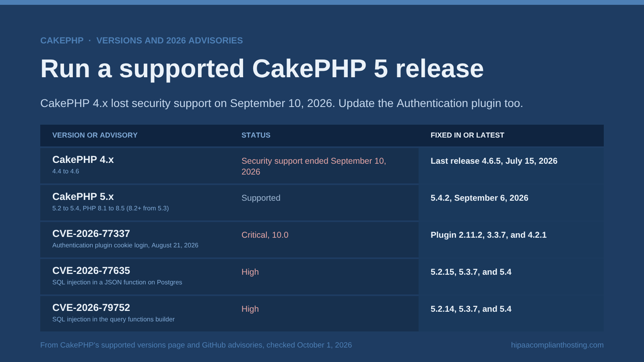This screenshot has height=362, width=644.
Task: Click the '4.4 to 4.6' version range text
Action: (x=66, y=171)
